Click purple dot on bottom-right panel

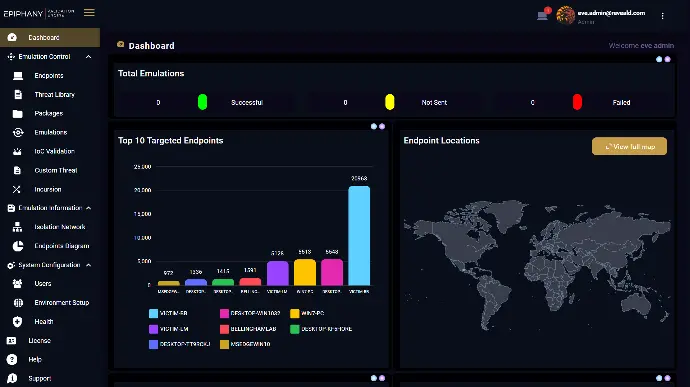pos(668,378)
